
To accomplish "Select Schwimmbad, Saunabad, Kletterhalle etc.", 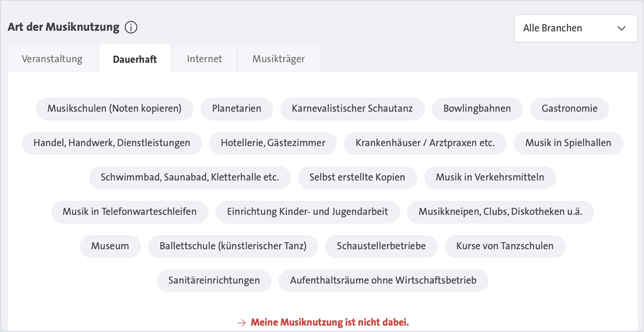I will (x=189, y=177).
